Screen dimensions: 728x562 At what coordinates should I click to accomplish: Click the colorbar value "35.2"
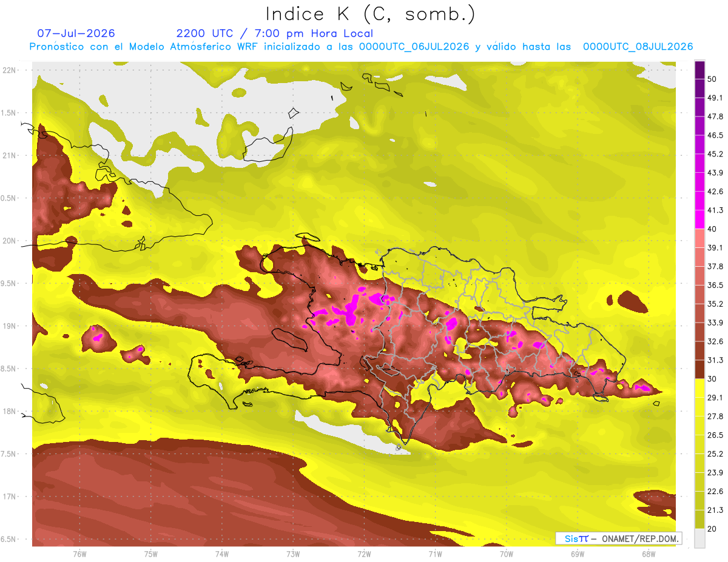tap(715, 304)
